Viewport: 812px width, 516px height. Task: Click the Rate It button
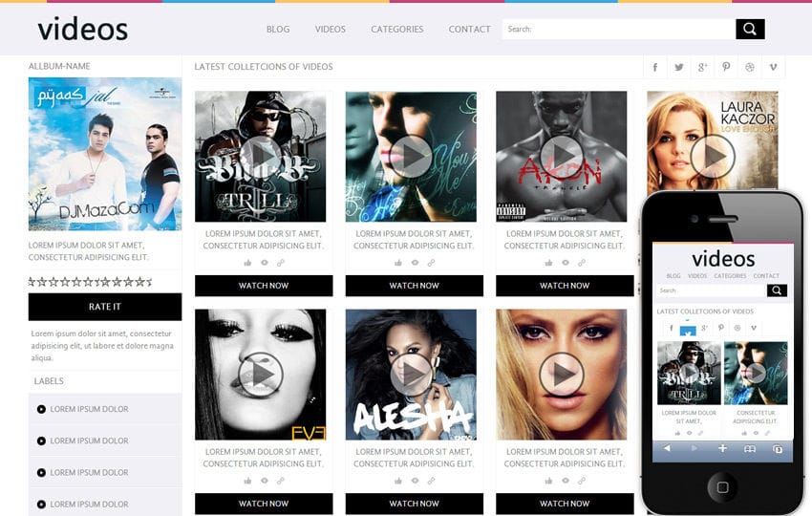click(105, 307)
